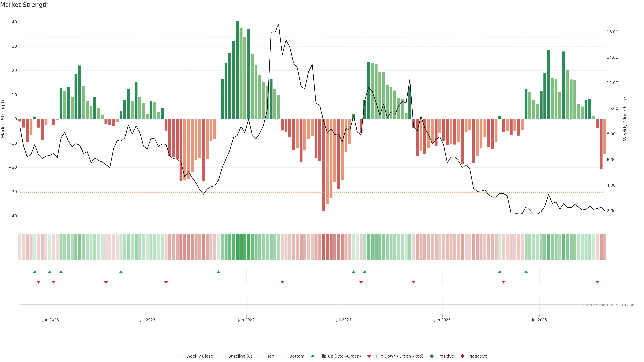644x362 pixels.
Task: Click the Jul 2025 x-axis label
Action: click(x=539, y=320)
